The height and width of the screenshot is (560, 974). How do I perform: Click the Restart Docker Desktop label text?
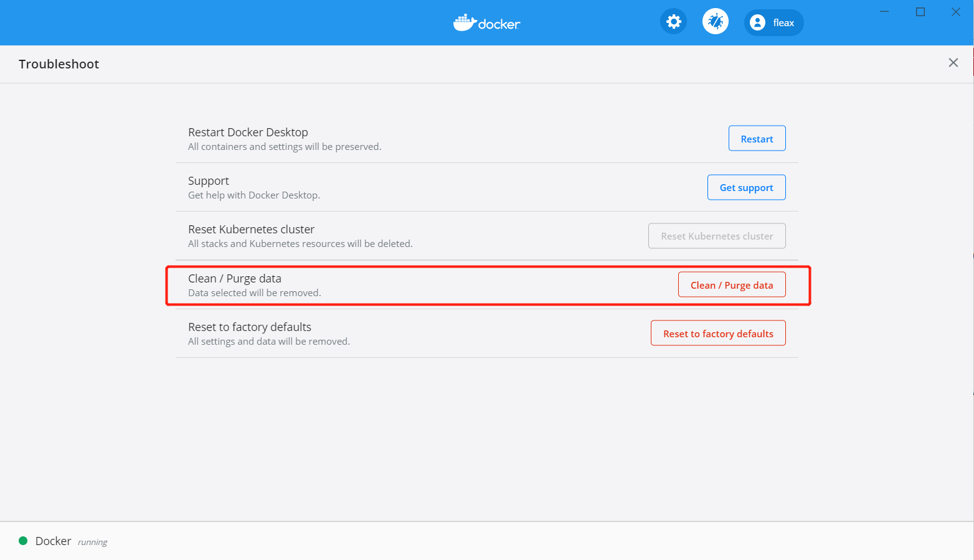tap(248, 132)
